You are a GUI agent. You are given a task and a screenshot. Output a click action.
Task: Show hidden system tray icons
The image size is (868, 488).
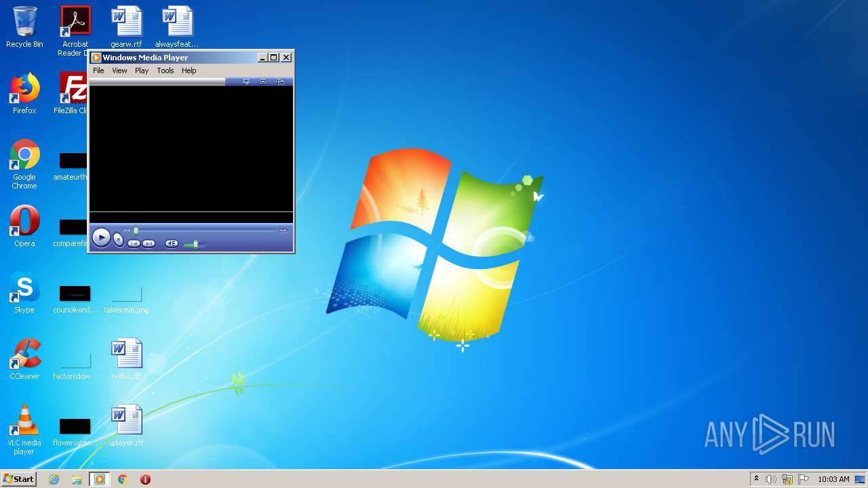click(756, 479)
